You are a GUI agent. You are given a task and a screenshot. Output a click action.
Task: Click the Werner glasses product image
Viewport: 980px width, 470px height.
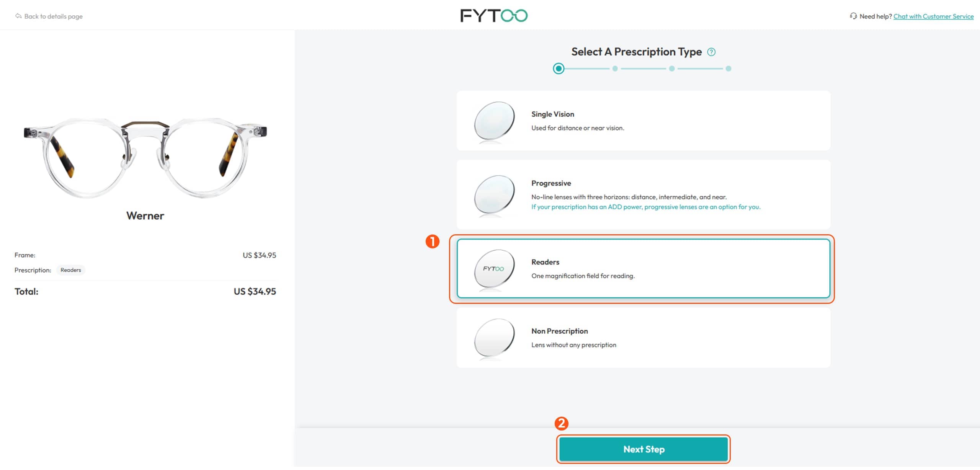pos(145,157)
